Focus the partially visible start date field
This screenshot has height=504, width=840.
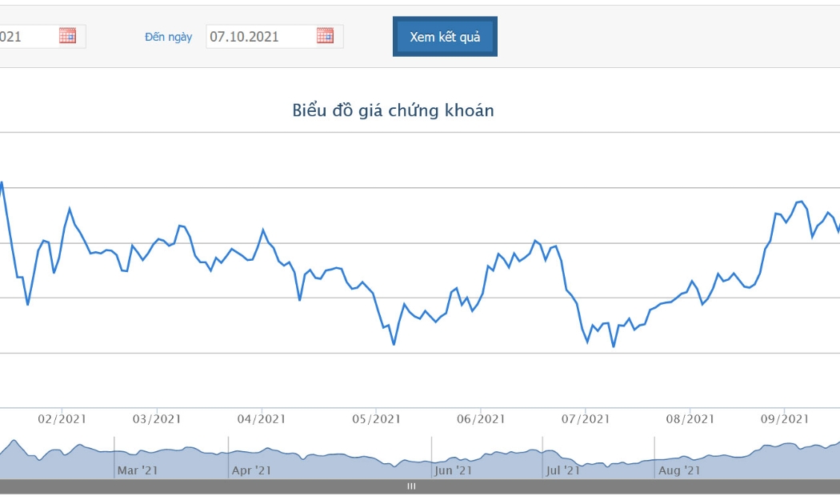(43, 37)
